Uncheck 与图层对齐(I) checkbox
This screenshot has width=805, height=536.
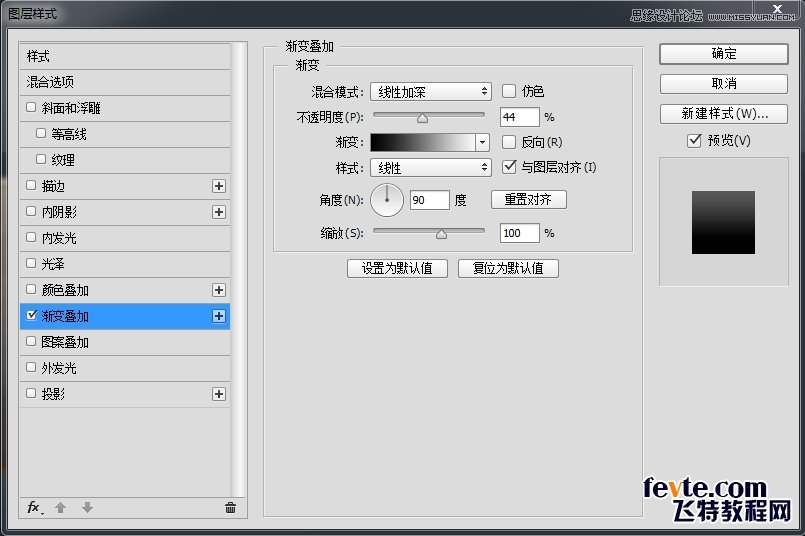509,167
